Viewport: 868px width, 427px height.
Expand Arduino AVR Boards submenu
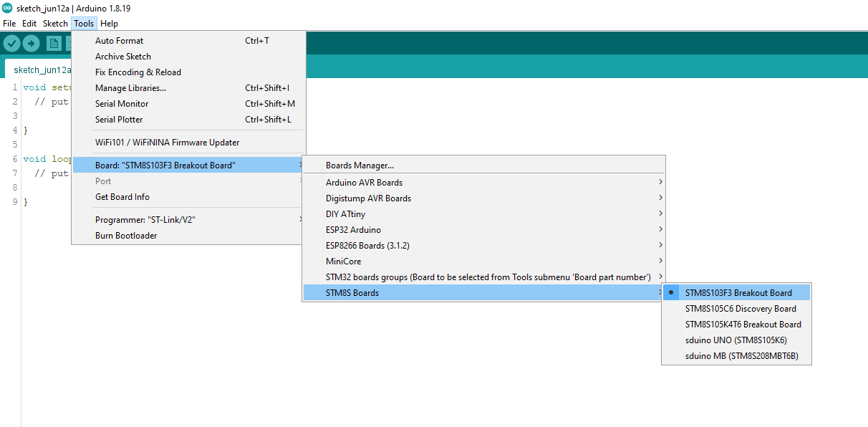[x=484, y=183]
